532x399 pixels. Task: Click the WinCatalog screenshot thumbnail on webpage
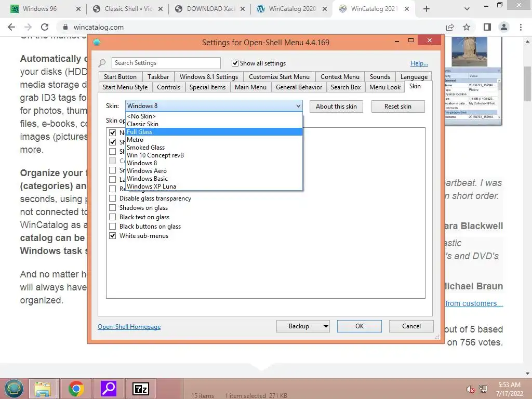[x=473, y=81]
